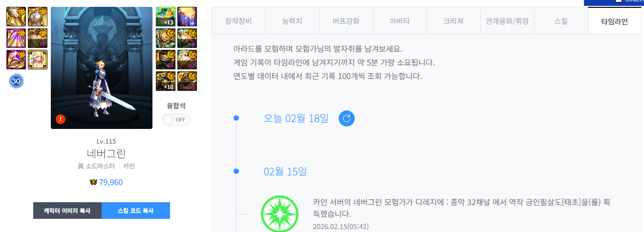The height and width of the screenshot is (232, 644).
Task: Click the blue level 30 badge
Action: (16, 82)
